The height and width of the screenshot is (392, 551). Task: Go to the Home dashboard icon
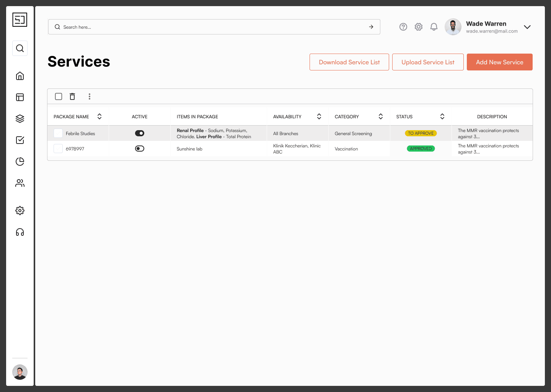(x=20, y=76)
